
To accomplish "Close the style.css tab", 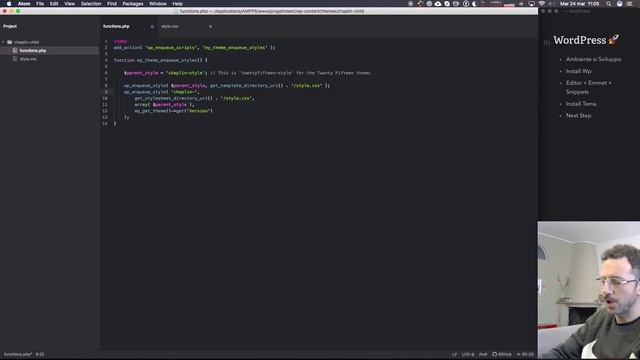I will pyautogui.click(x=211, y=27).
